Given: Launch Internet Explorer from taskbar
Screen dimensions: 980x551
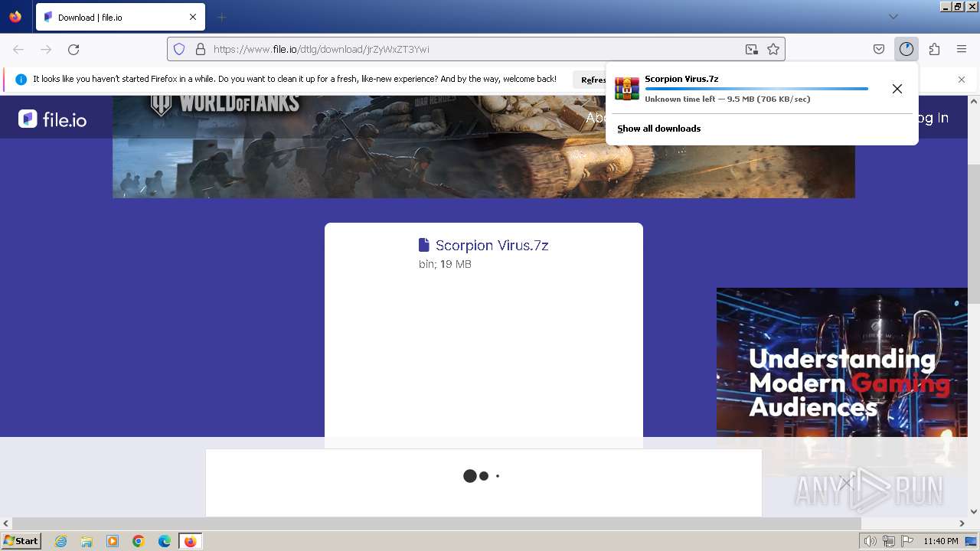Looking at the screenshot, I should pos(60,541).
